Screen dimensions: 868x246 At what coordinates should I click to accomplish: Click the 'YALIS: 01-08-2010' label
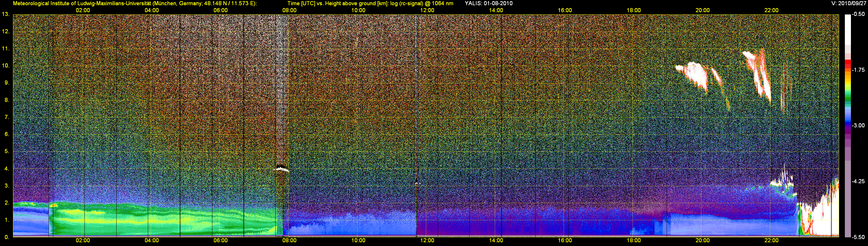489,3
